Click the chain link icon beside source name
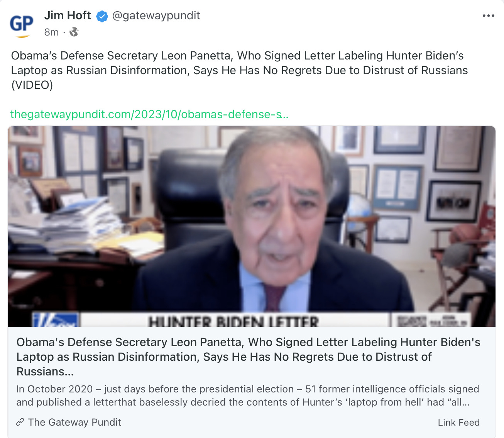The width and height of the screenshot is (504, 438). pos(20,422)
